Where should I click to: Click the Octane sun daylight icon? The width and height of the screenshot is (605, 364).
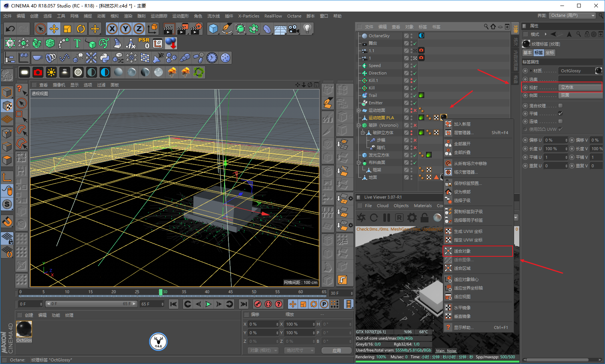[x=51, y=72]
